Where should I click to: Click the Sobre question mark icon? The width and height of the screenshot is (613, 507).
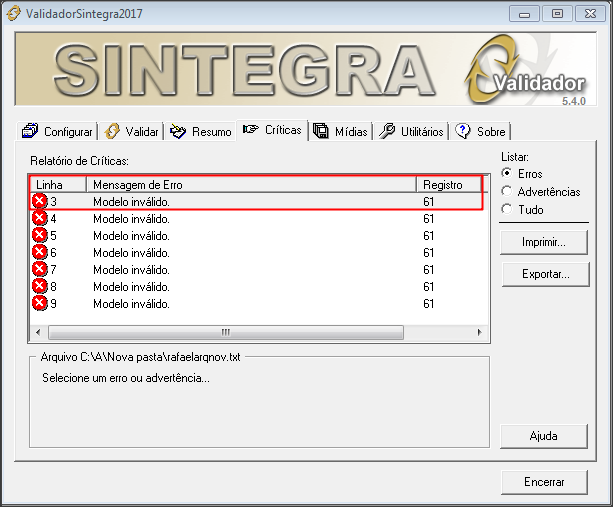point(463,131)
